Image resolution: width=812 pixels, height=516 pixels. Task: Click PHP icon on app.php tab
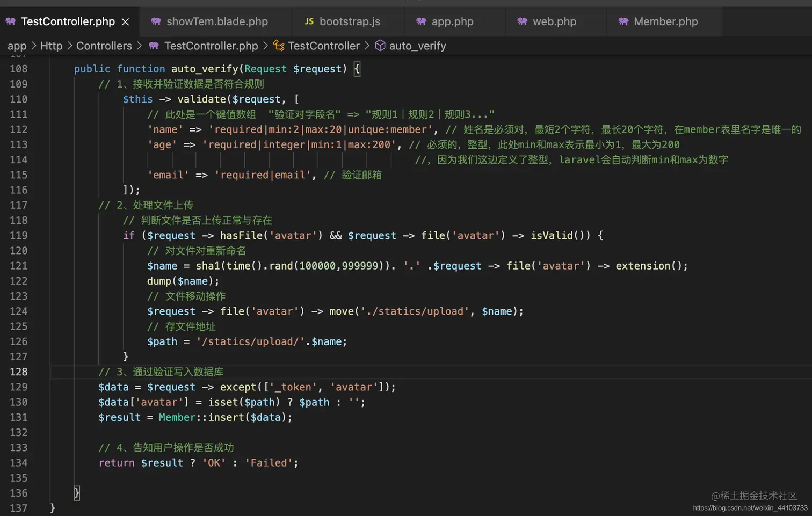pyautogui.click(x=422, y=21)
